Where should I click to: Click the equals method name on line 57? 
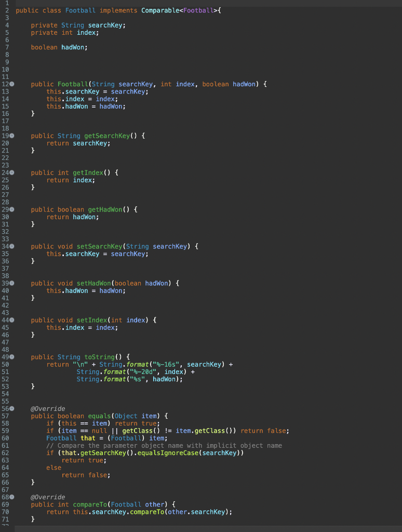pyautogui.click(x=99, y=416)
